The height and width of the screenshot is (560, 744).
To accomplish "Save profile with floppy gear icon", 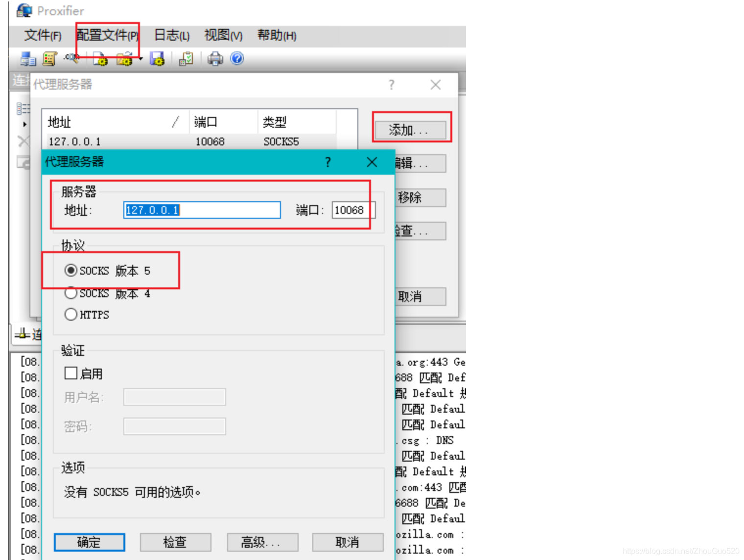I will tap(157, 59).
